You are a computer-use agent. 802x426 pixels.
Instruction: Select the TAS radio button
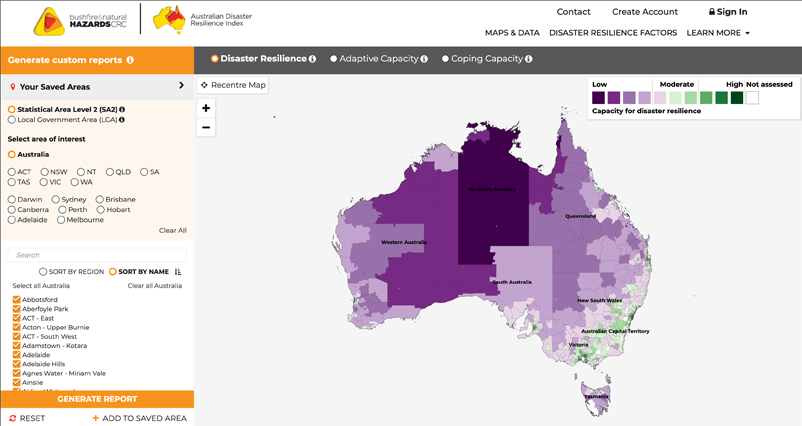pyautogui.click(x=11, y=182)
